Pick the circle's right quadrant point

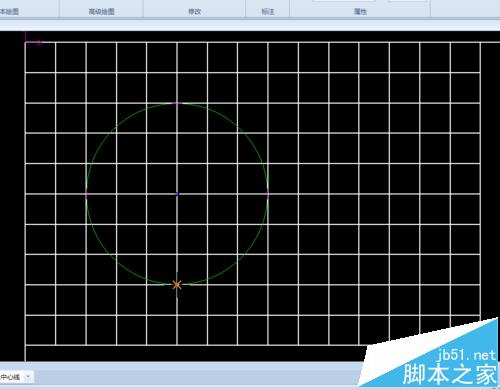[x=268, y=194]
